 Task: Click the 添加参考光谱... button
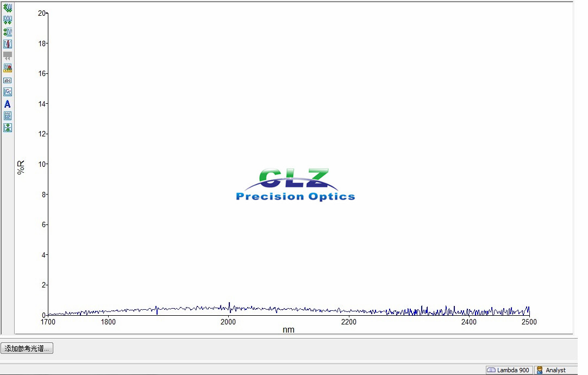[27, 348]
